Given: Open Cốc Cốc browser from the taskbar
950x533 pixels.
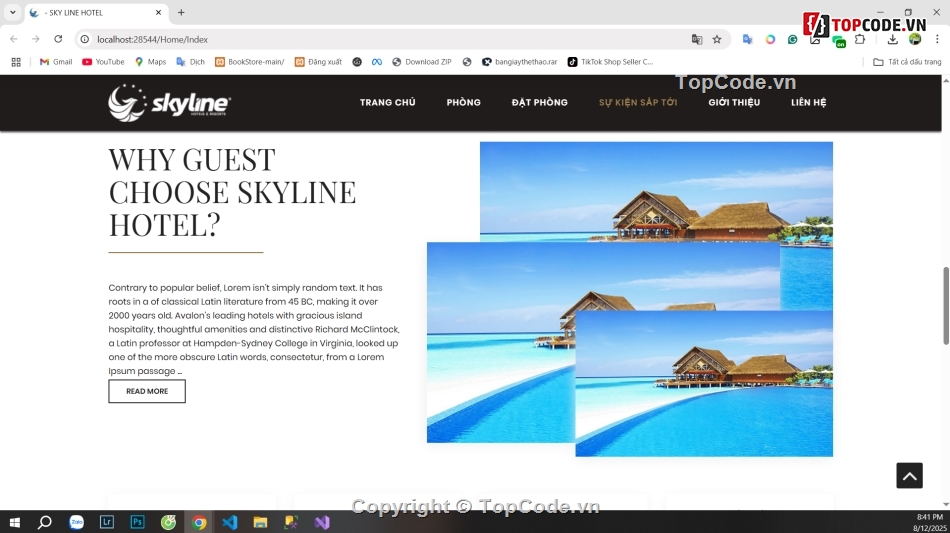Looking at the screenshot, I should pos(168,522).
